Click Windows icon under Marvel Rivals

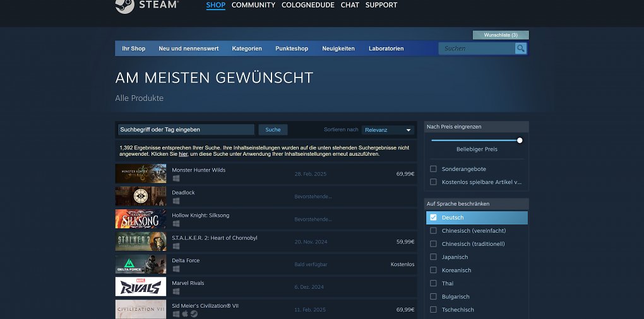[x=176, y=291]
